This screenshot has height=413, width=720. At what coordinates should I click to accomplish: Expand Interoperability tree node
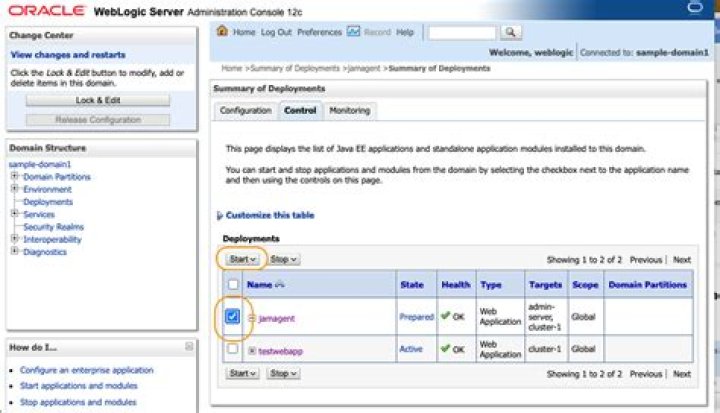click(14, 238)
